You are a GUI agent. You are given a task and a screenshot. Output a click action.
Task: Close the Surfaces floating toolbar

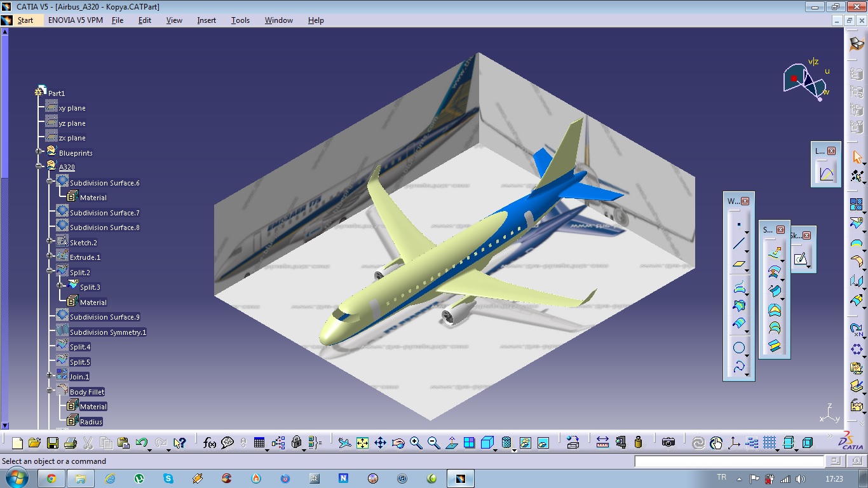(x=781, y=229)
